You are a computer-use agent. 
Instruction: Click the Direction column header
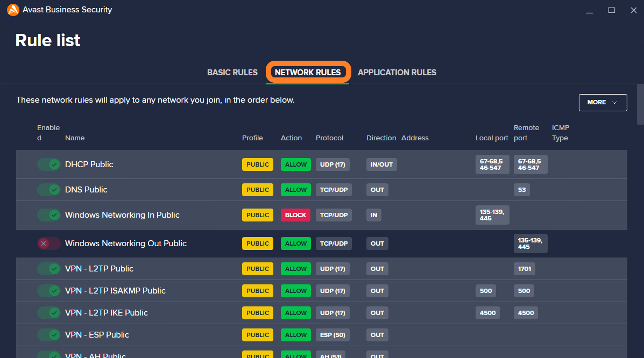tap(381, 138)
